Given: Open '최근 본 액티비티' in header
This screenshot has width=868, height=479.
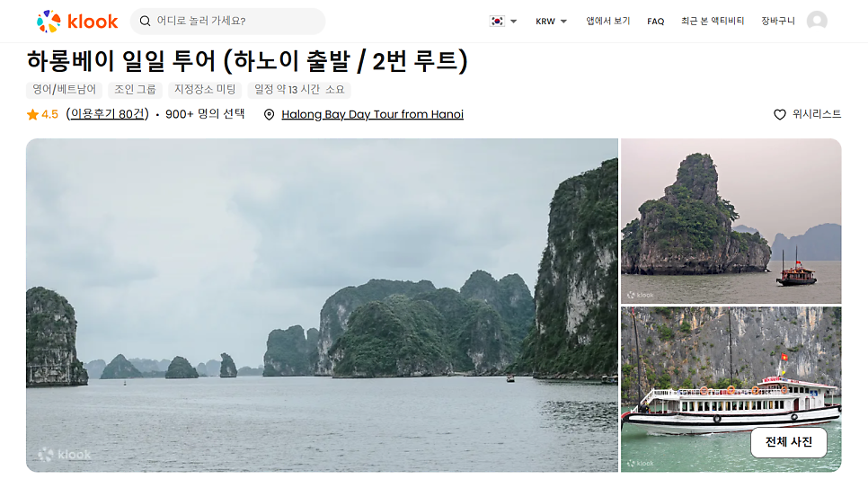Looking at the screenshot, I should pyautogui.click(x=713, y=21).
